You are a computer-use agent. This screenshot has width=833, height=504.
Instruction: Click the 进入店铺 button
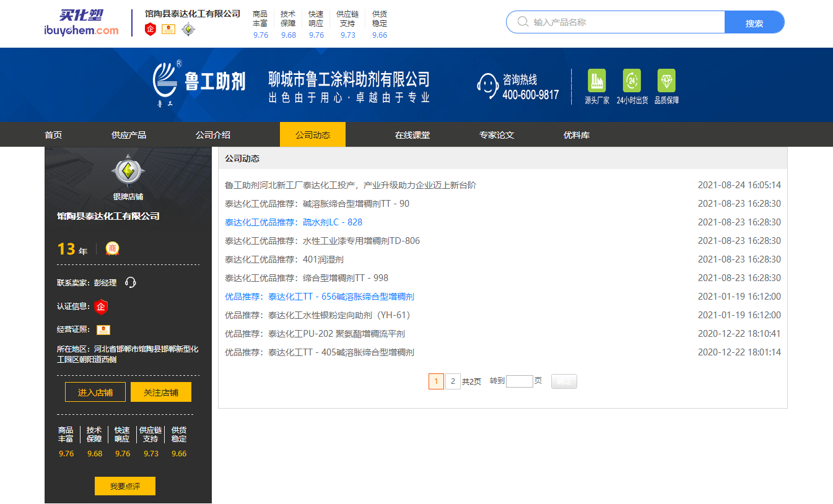[x=95, y=392]
